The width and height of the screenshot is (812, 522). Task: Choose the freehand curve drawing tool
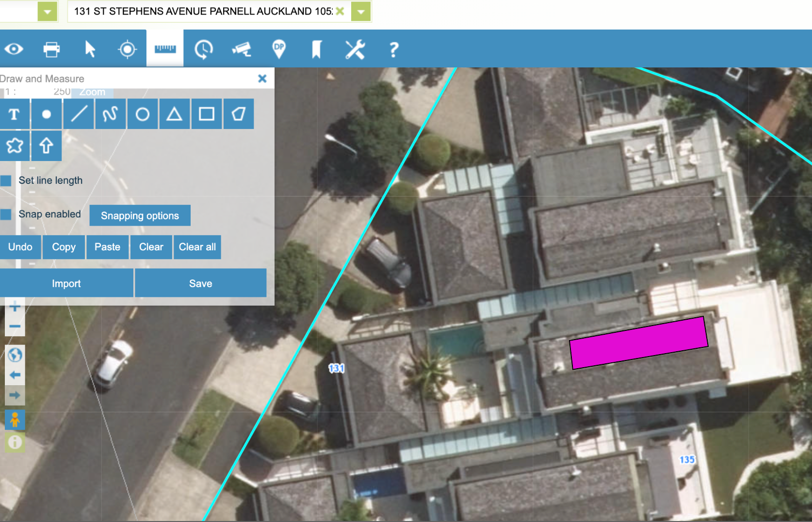click(111, 114)
